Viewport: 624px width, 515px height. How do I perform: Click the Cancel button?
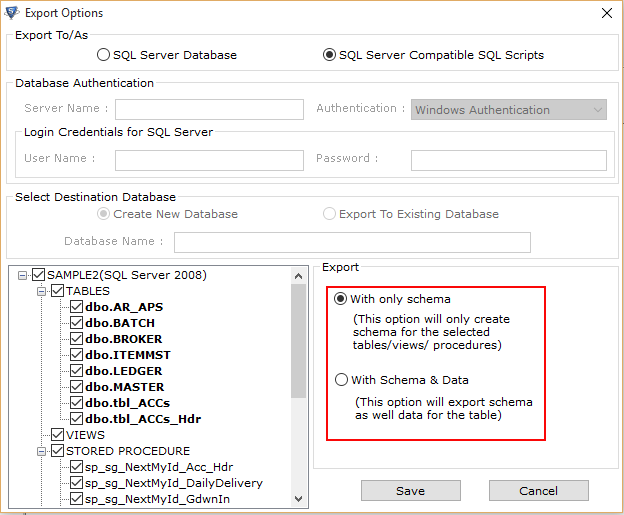click(538, 491)
